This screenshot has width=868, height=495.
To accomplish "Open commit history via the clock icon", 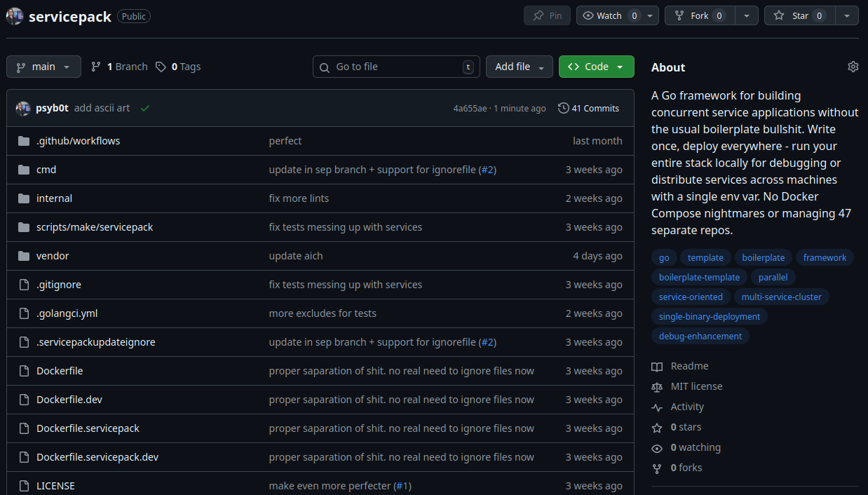I will click(563, 108).
